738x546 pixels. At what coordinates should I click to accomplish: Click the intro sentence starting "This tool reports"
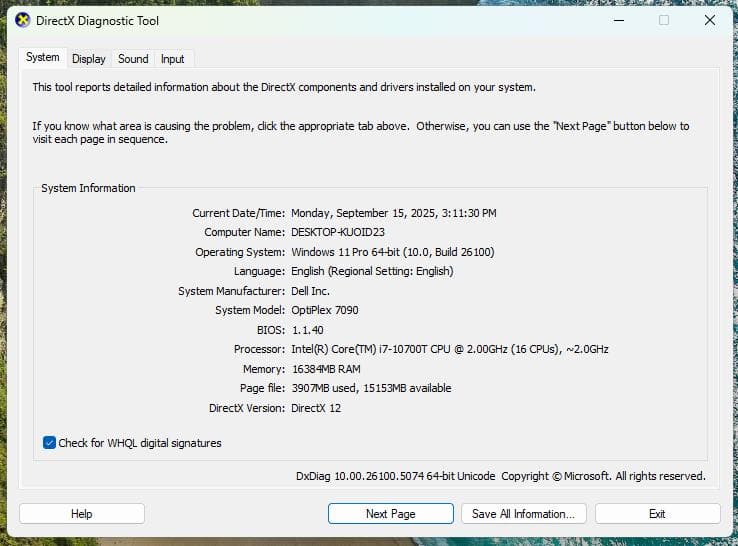284,88
